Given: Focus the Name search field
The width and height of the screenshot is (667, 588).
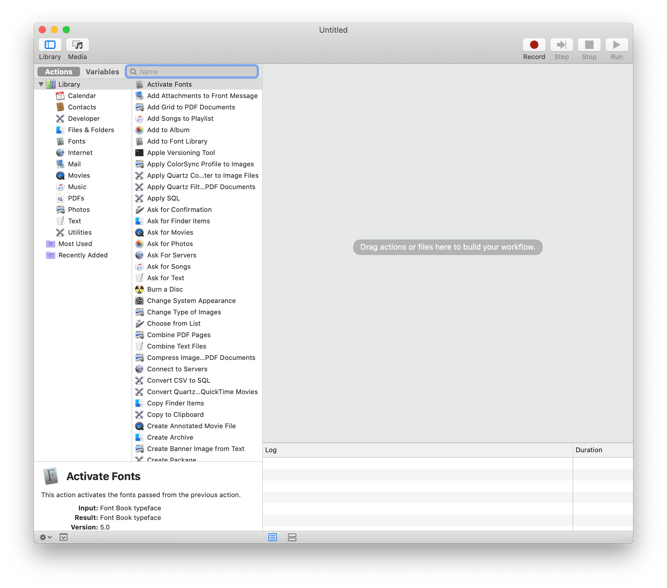Looking at the screenshot, I should (192, 71).
